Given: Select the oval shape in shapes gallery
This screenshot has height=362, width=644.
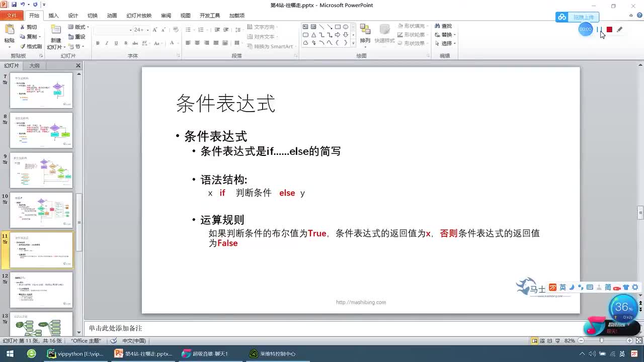Looking at the screenshot, I should click(346, 27).
